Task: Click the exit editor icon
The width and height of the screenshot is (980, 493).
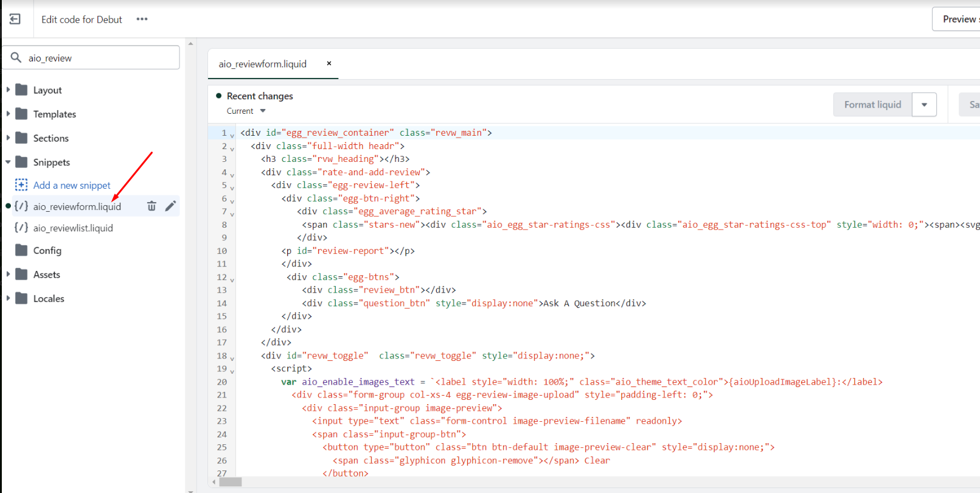Action: pos(15,19)
